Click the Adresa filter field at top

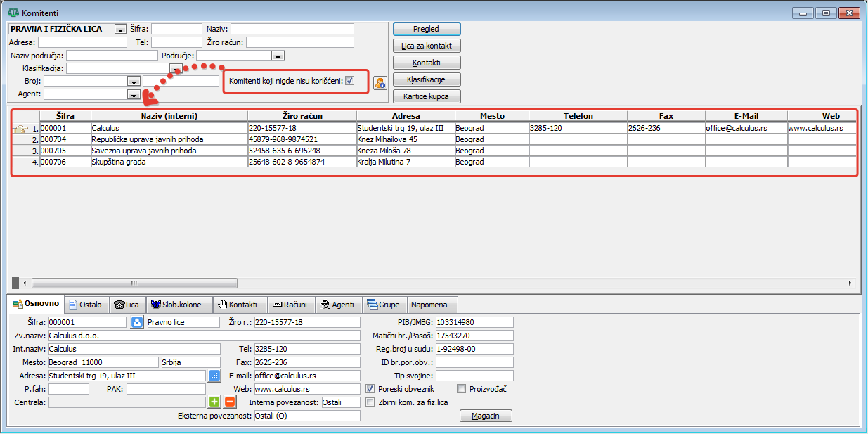[x=82, y=42]
